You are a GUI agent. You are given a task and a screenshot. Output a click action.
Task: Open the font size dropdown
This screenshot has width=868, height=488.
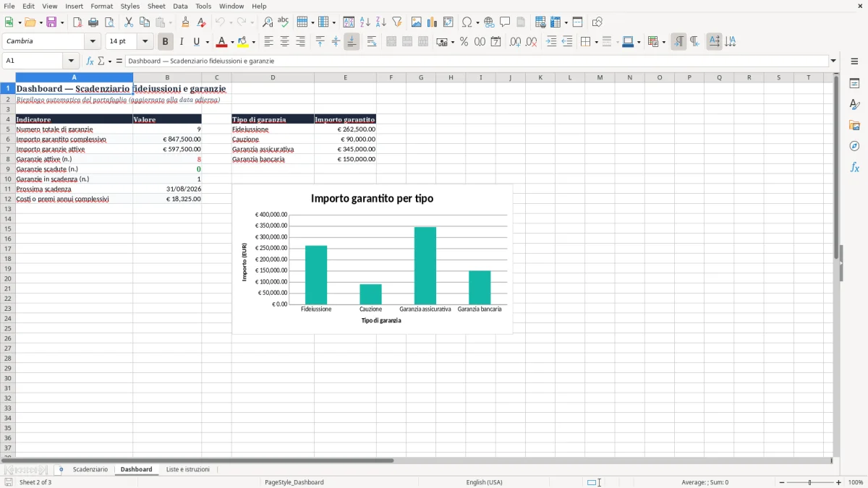145,42
